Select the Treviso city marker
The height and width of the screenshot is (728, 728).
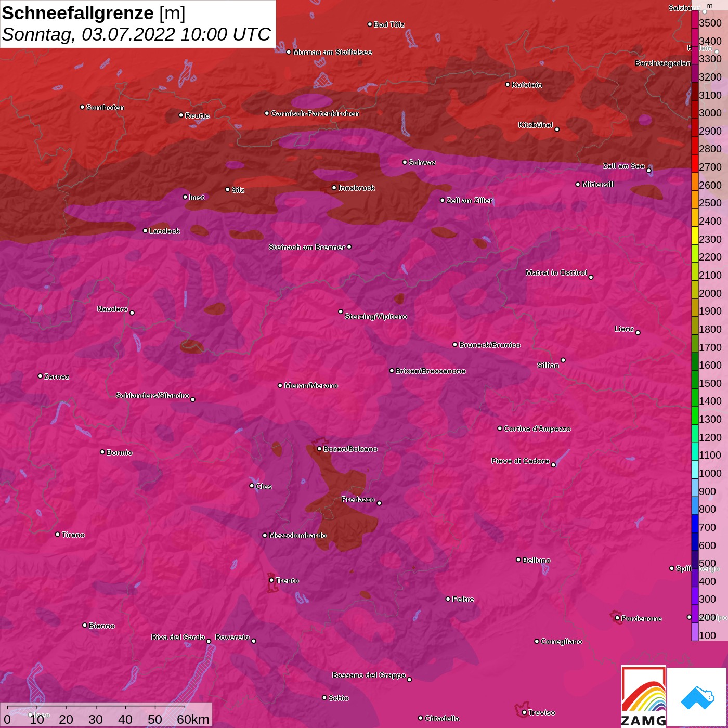[x=524, y=712]
